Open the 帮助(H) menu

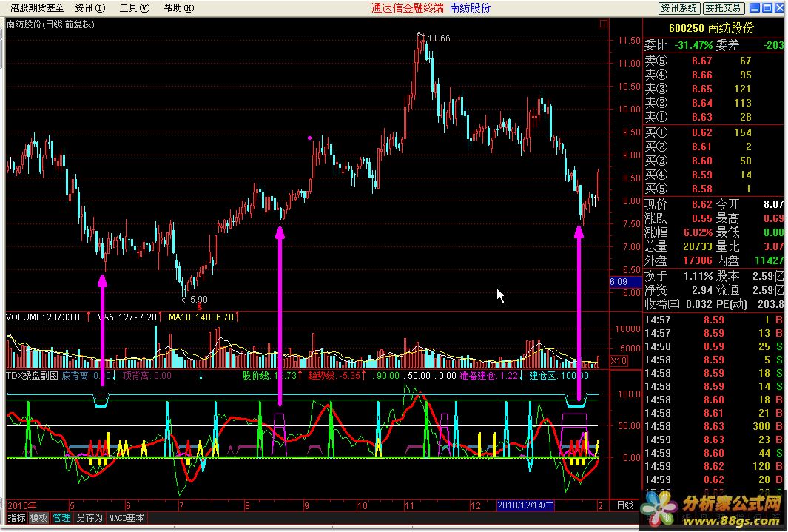click(x=179, y=8)
